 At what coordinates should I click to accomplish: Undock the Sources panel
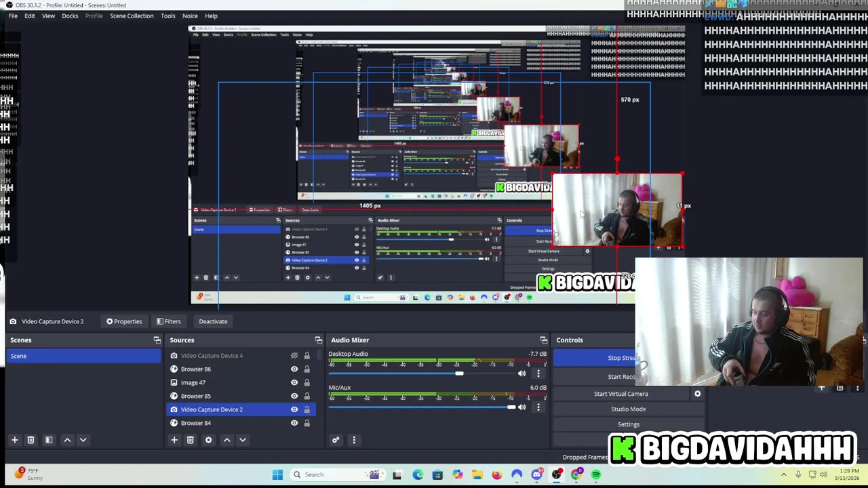[319, 340]
